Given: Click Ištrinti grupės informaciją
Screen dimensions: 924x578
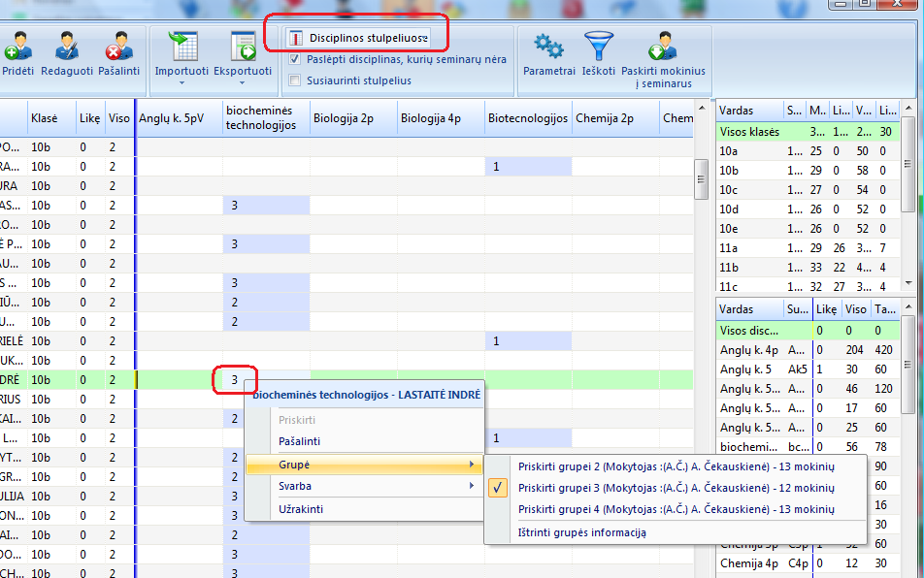Looking at the screenshot, I should pyautogui.click(x=582, y=532).
